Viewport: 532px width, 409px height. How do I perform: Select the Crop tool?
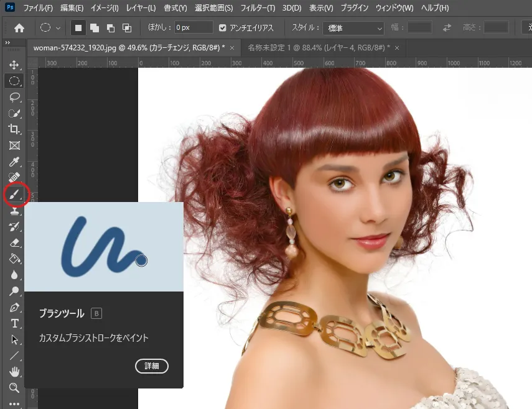pos(14,129)
